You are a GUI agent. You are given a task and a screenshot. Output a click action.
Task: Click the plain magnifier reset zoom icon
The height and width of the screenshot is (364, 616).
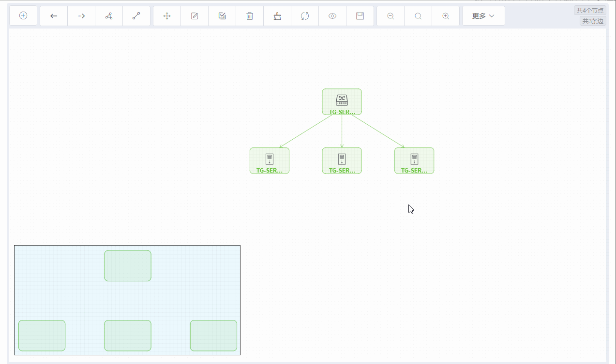[x=418, y=16]
